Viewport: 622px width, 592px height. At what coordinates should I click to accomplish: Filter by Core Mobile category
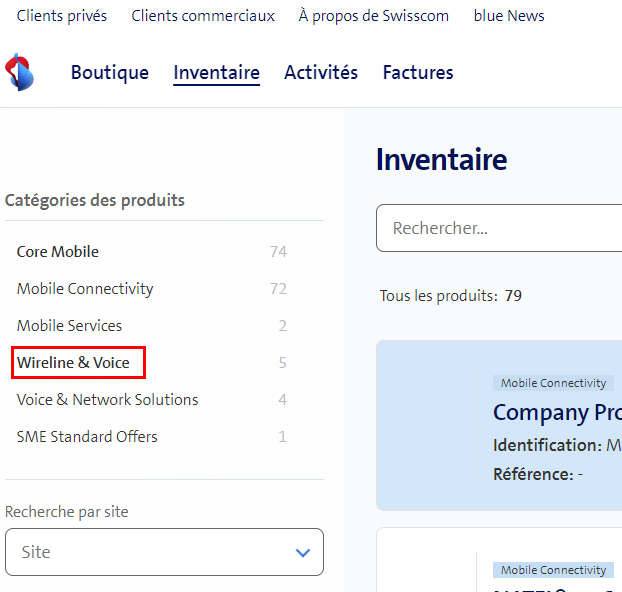(x=58, y=252)
